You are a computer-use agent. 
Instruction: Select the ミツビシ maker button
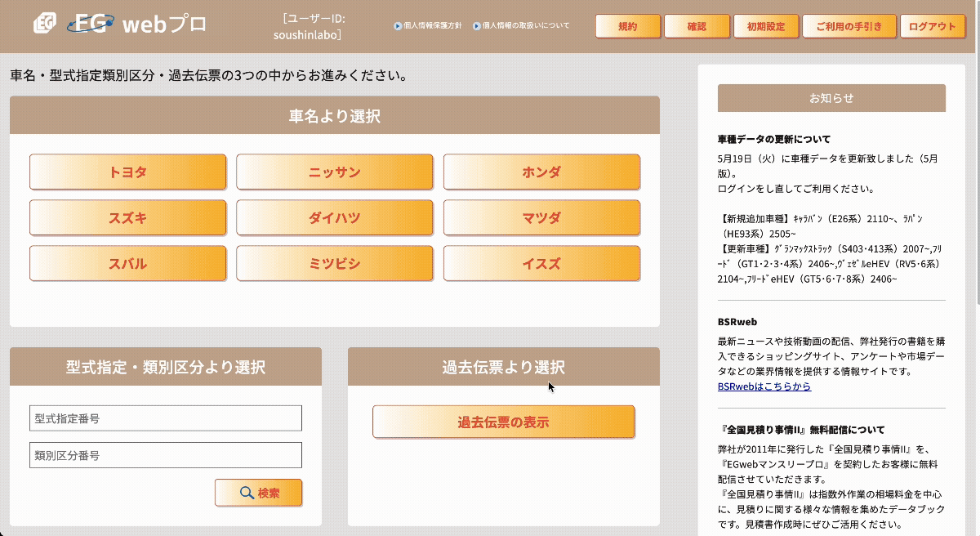pos(335,264)
